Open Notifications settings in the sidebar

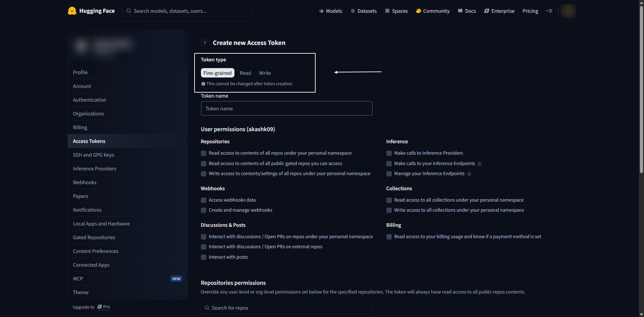(x=127, y=210)
